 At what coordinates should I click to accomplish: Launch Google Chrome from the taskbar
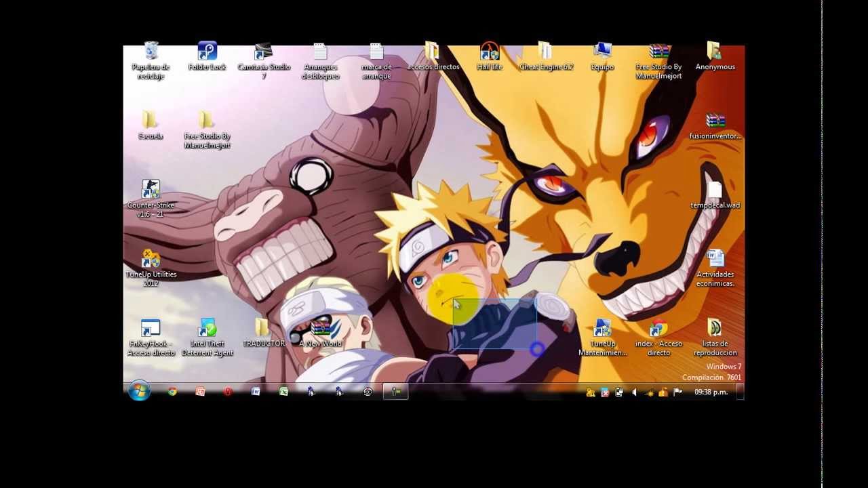point(172,392)
